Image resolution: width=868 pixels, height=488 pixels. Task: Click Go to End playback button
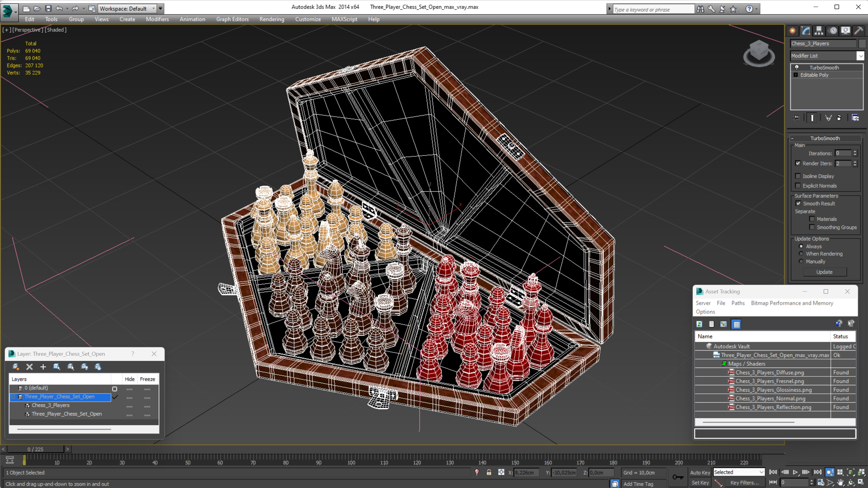tap(817, 472)
